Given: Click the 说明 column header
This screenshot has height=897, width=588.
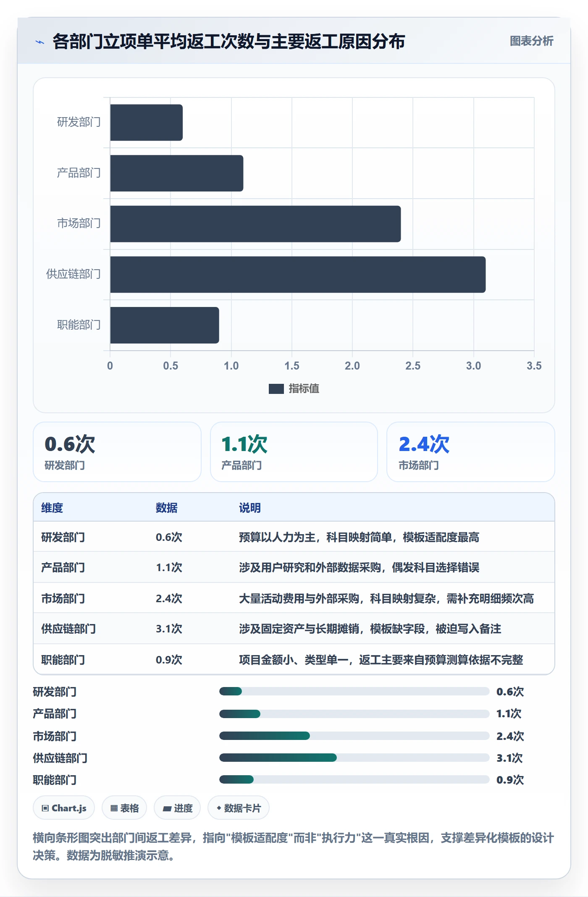Looking at the screenshot, I should tap(250, 508).
